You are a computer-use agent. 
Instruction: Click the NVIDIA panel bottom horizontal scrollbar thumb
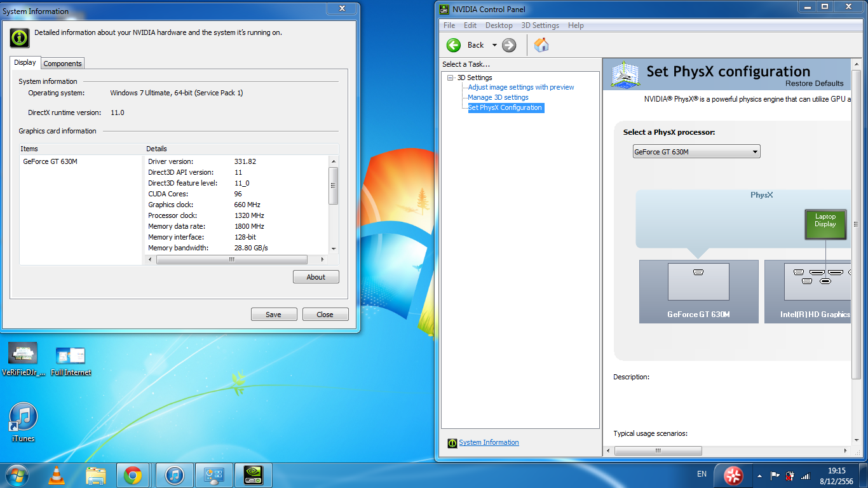click(x=659, y=451)
